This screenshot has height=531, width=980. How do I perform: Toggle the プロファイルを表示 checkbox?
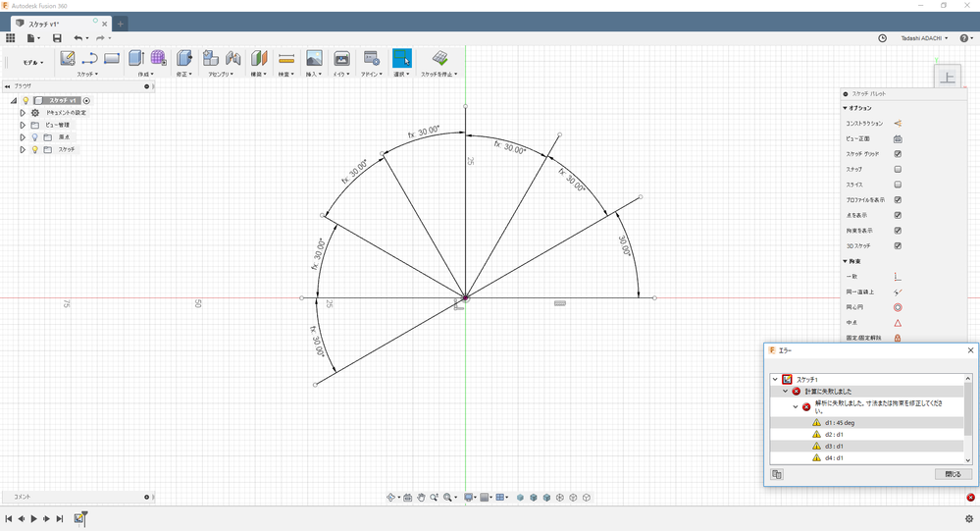pos(898,200)
